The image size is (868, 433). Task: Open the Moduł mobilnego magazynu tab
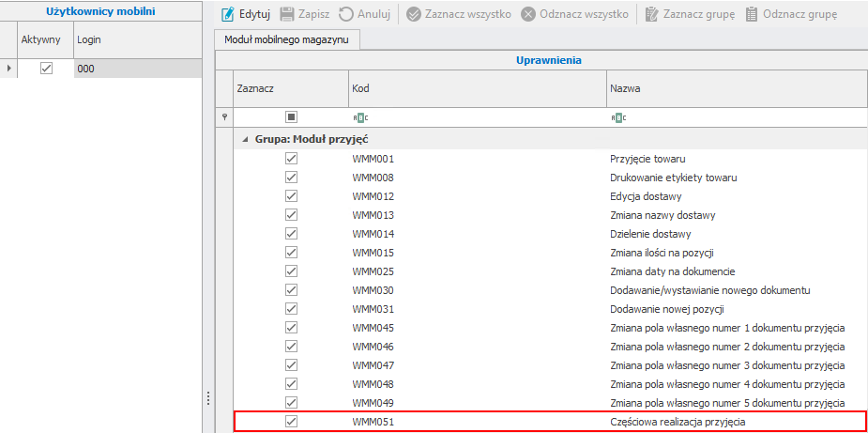(x=288, y=40)
